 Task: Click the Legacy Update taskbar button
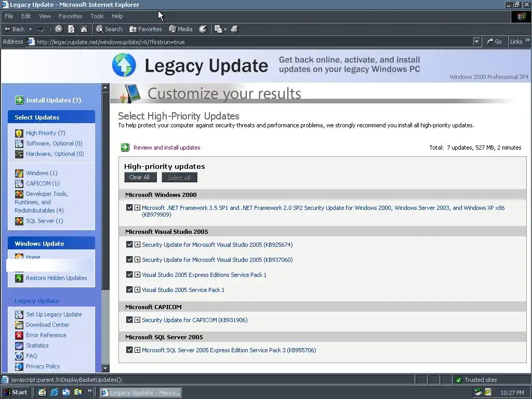click(x=140, y=393)
